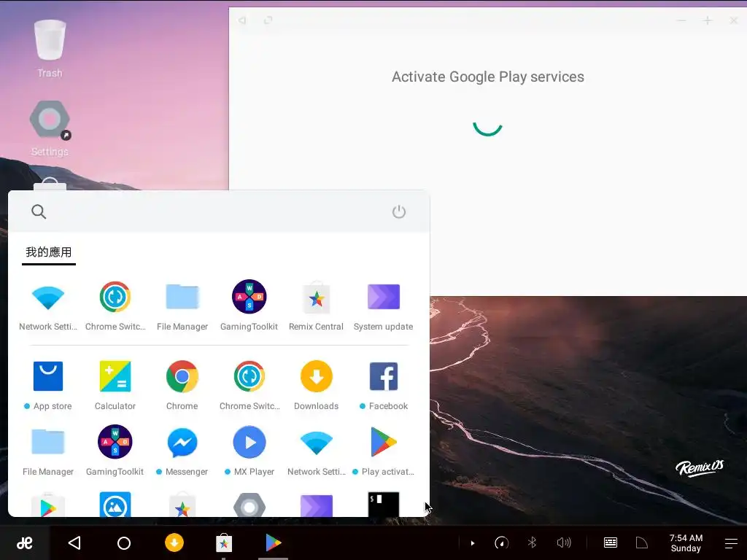Select the 我的應用 tab
Viewport: 747px width, 560px height.
pyautogui.click(x=49, y=252)
